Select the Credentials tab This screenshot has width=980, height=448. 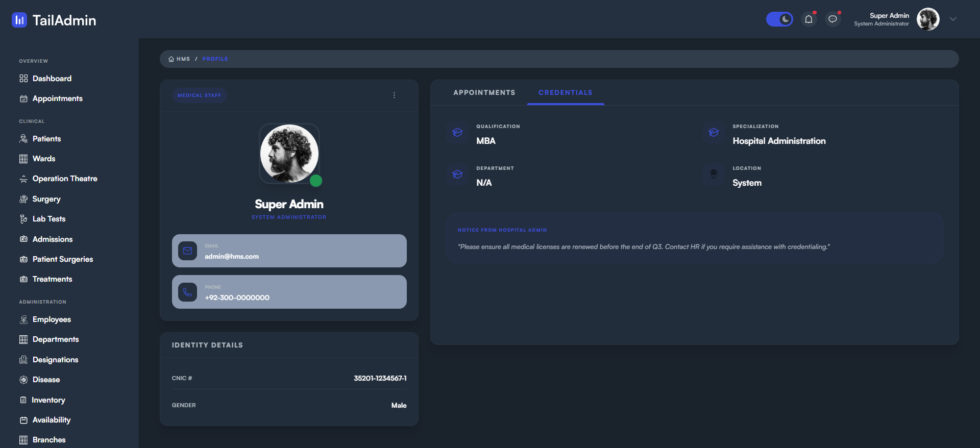tap(565, 92)
